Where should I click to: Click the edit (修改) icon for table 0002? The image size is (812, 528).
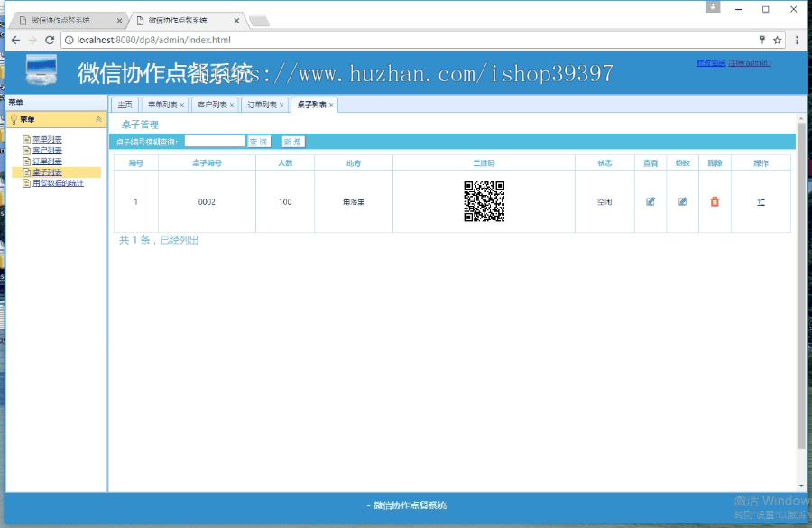(x=683, y=201)
